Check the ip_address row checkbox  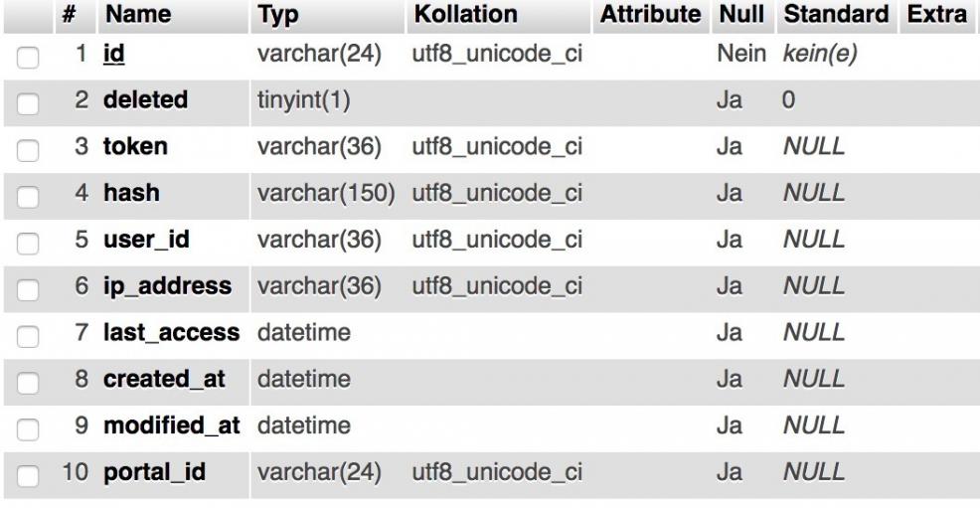(x=31, y=288)
